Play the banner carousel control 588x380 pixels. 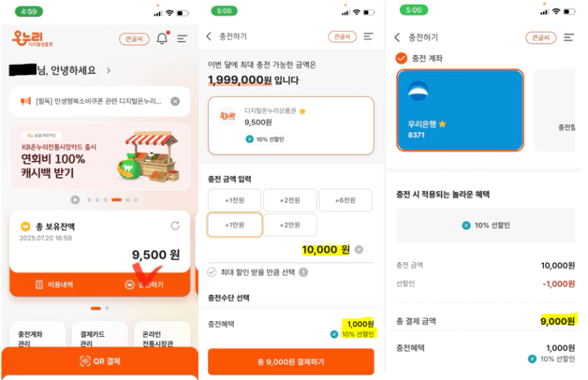click(x=75, y=200)
